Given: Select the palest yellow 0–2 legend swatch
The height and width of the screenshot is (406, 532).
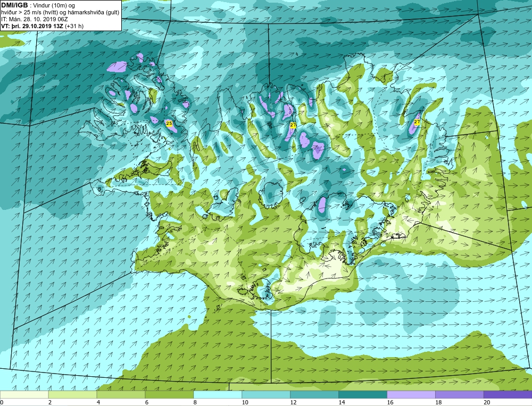Looking at the screenshot, I should tap(24, 394).
